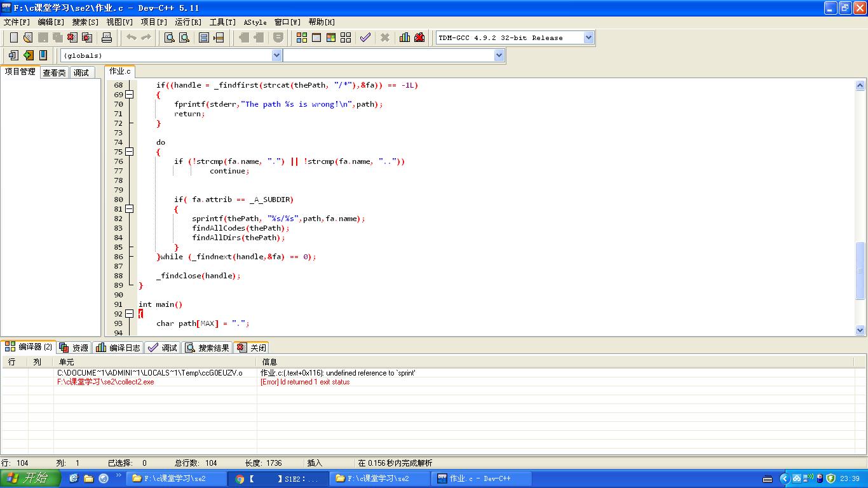Click the Compile and Run icon

(331, 38)
